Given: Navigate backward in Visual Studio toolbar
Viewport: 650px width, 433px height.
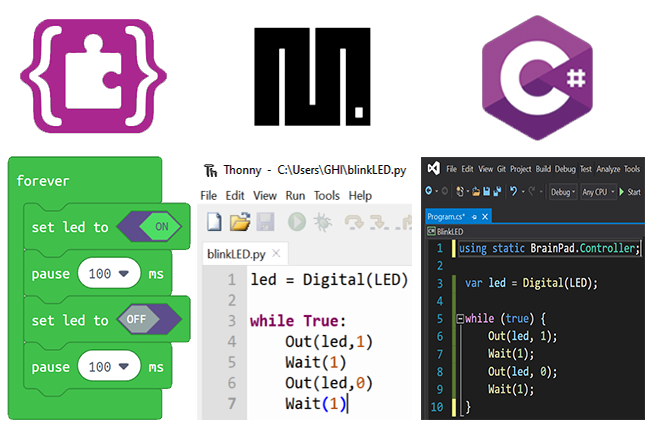Looking at the screenshot, I should [429, 191].
